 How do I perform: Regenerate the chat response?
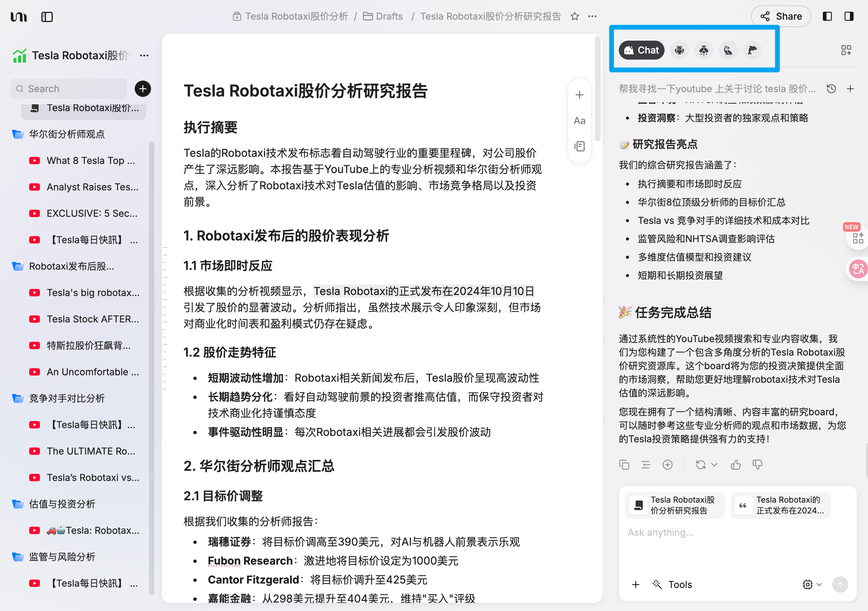[x=700, y=465]
